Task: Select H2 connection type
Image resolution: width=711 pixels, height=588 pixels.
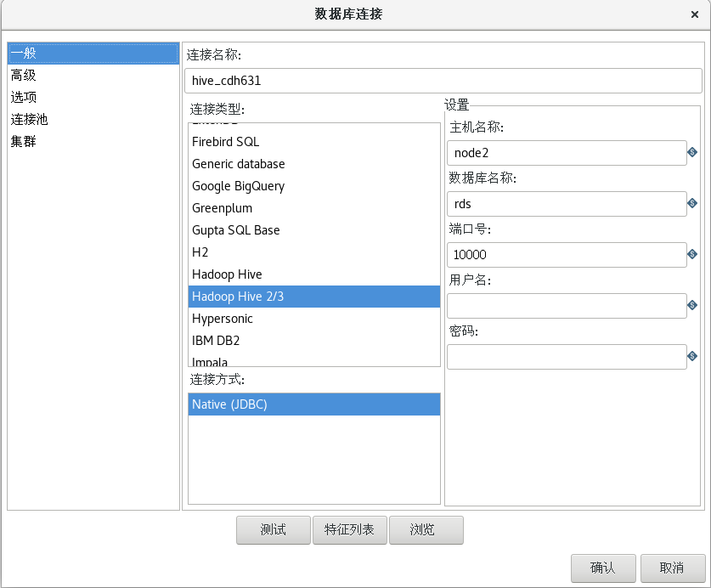Action: 314,252
